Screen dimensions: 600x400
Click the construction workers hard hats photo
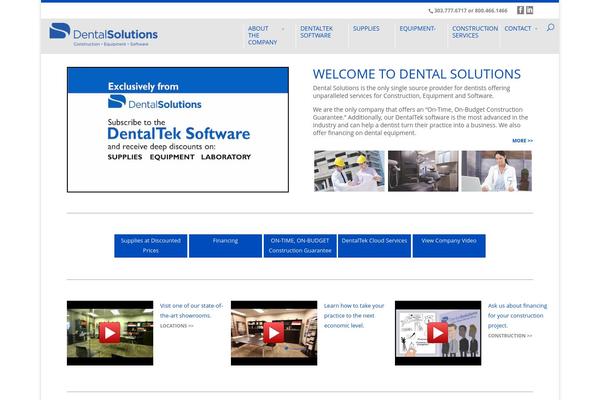(349, 171)
